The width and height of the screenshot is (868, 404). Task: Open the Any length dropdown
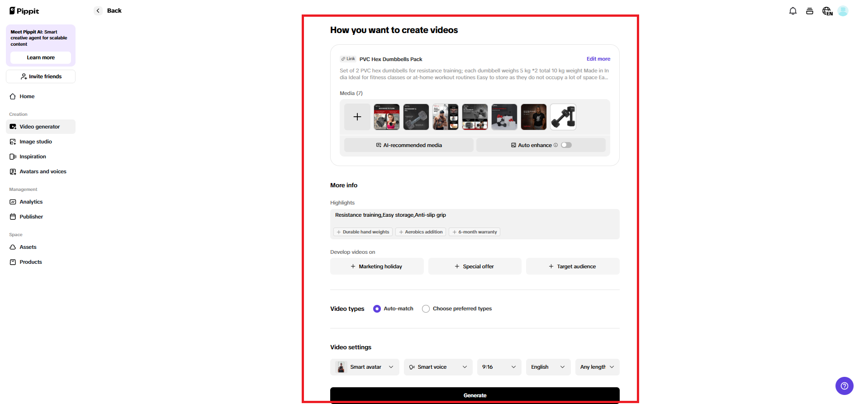point(598,367)
